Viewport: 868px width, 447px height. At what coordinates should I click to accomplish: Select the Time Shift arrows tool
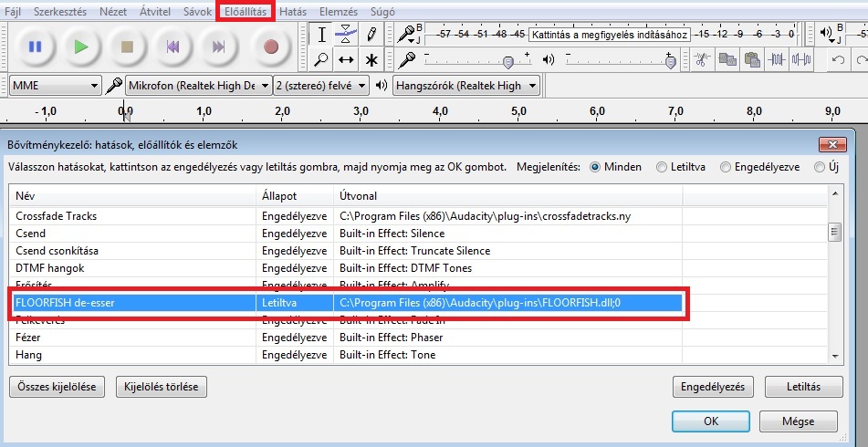point(346,59)
